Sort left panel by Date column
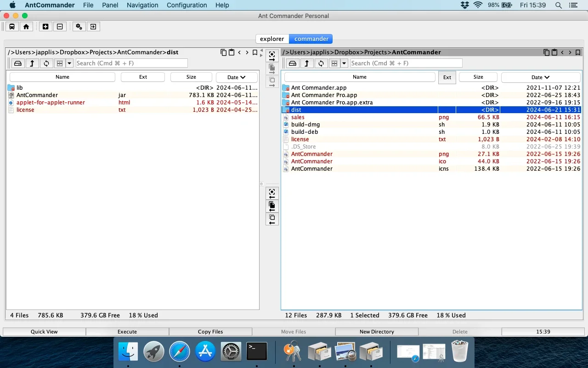588x368 pixels. [237, 77]
